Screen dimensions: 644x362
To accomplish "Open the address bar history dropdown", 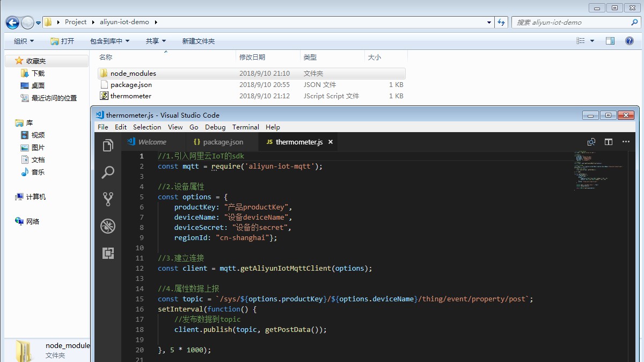I will [489, 23].
